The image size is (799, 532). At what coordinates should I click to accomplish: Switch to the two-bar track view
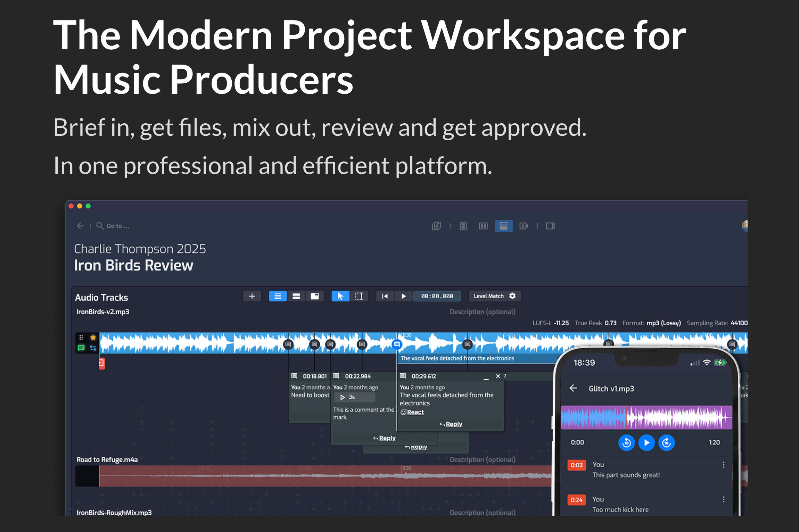pyautogui.click(x=296, y=296)
